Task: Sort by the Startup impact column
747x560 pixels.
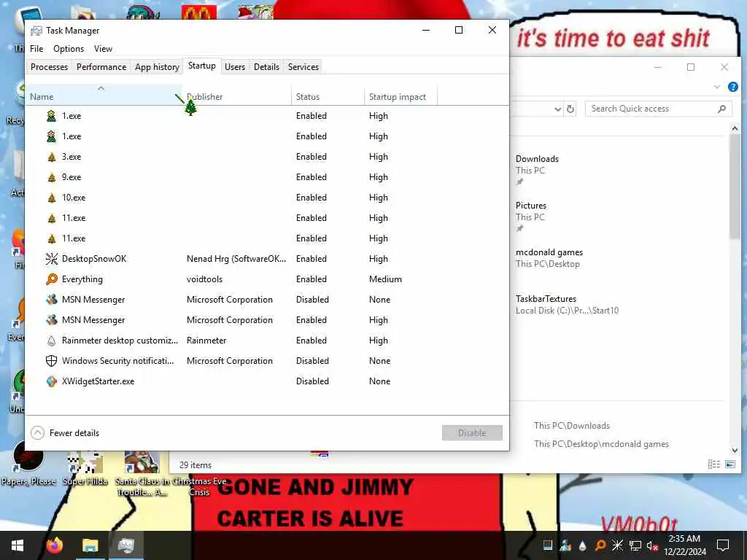Action: 400,96
